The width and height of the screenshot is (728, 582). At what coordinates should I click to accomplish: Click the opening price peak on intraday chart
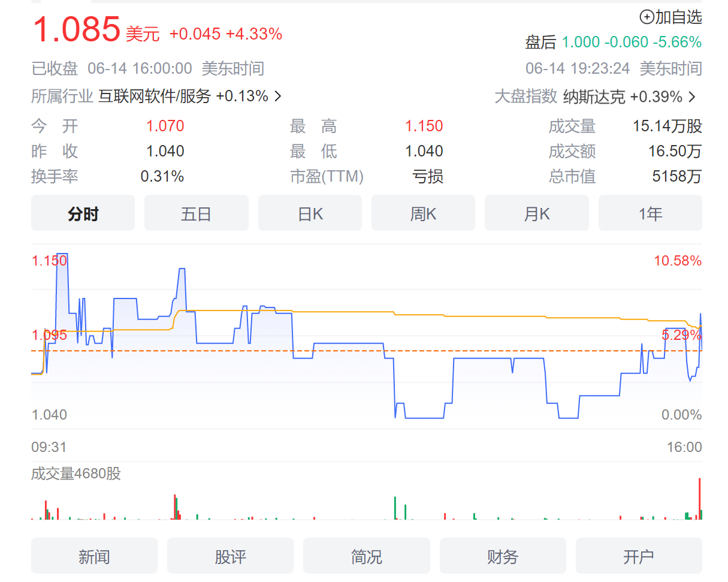pyautogui.click(x=62, y=254)
